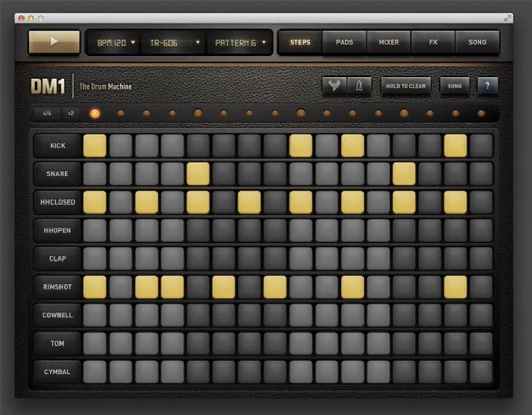Enable the Cymbal row's first step
The height and width of the screenshot is (415, 532).
(x=95, y=372)
